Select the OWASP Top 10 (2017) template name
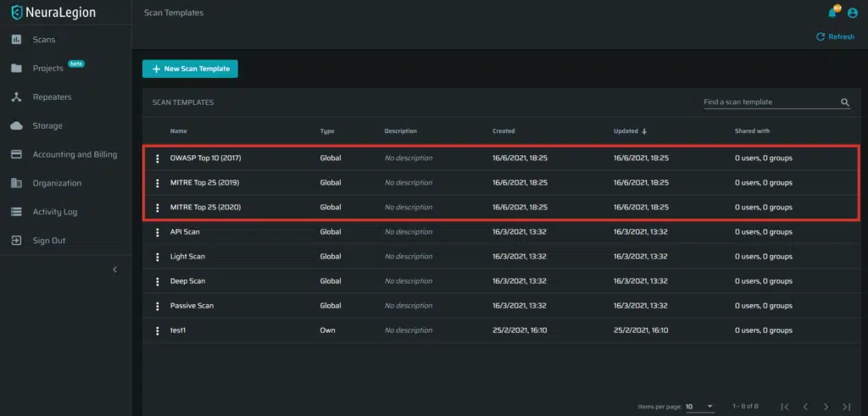Image resolution: width=868 pixels, height=416 pixels. (x=205, y=158)
